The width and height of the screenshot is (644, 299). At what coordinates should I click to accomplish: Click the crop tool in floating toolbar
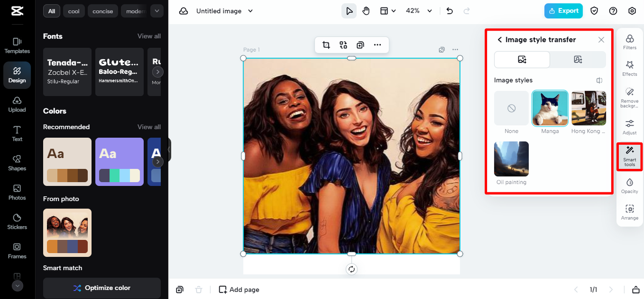pos(326,45)
